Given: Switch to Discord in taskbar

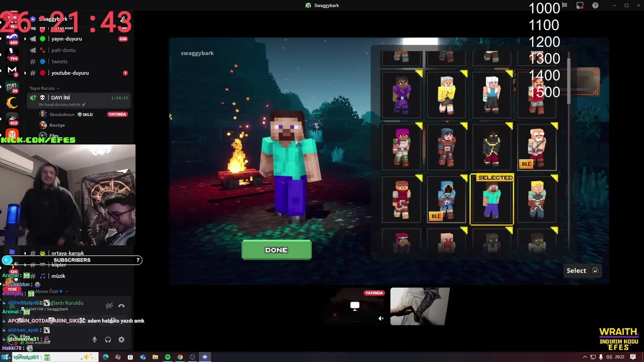Looking at the screenshot, I should (x=205, y=357).
